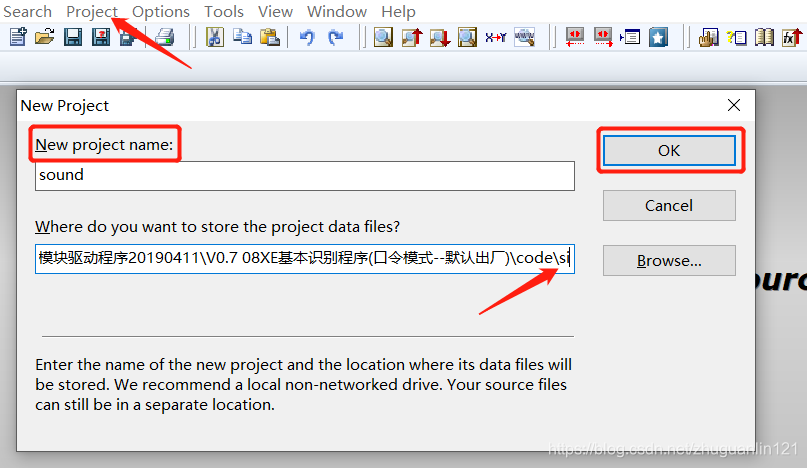Click the Open File folder icon
Image resolution: width=807 pixels, height=468 pixels.
click(45, 37)
